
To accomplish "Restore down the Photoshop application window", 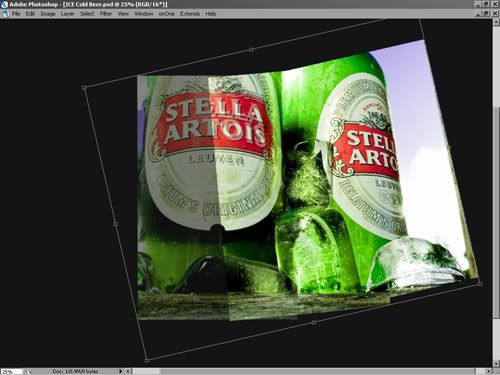I will point(487,4).
